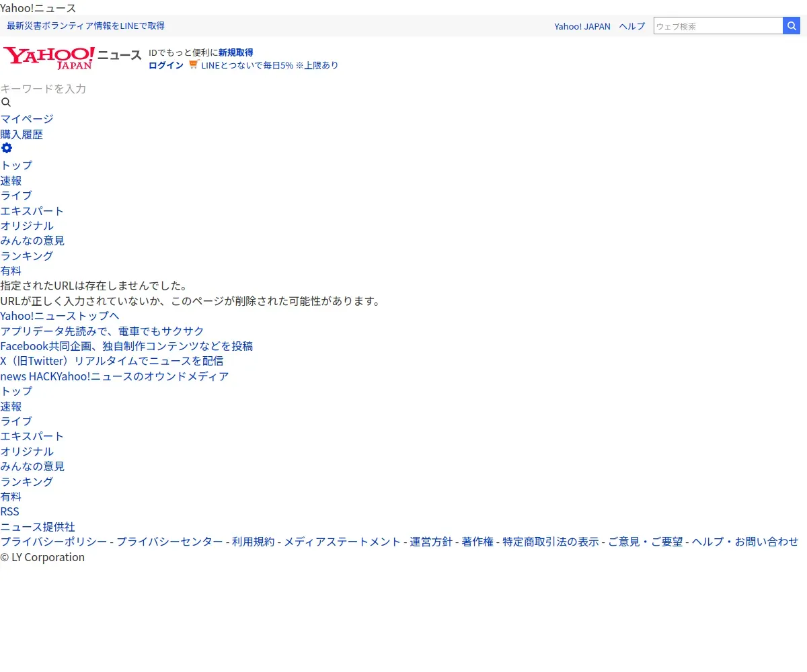Select 速報 in the header navigation list

pos(11,181)
